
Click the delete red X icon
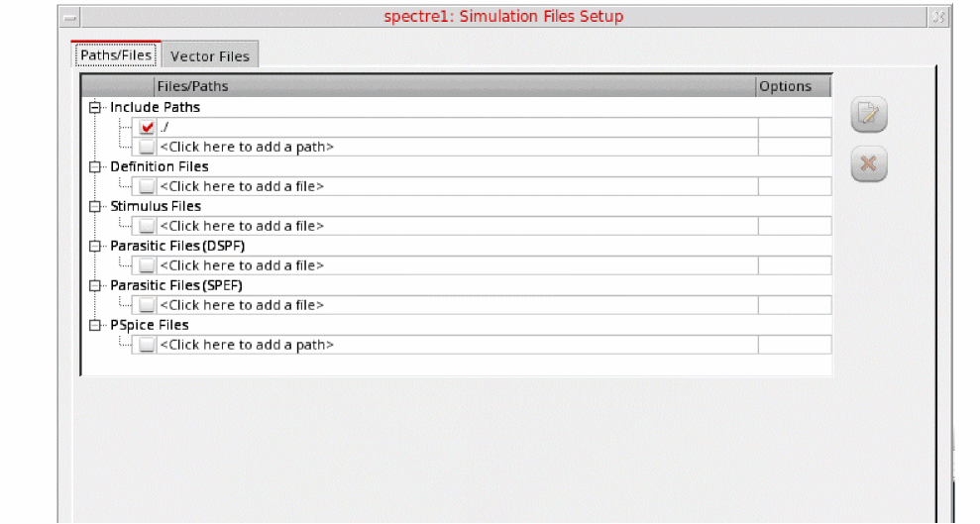(x=869, y=164)
